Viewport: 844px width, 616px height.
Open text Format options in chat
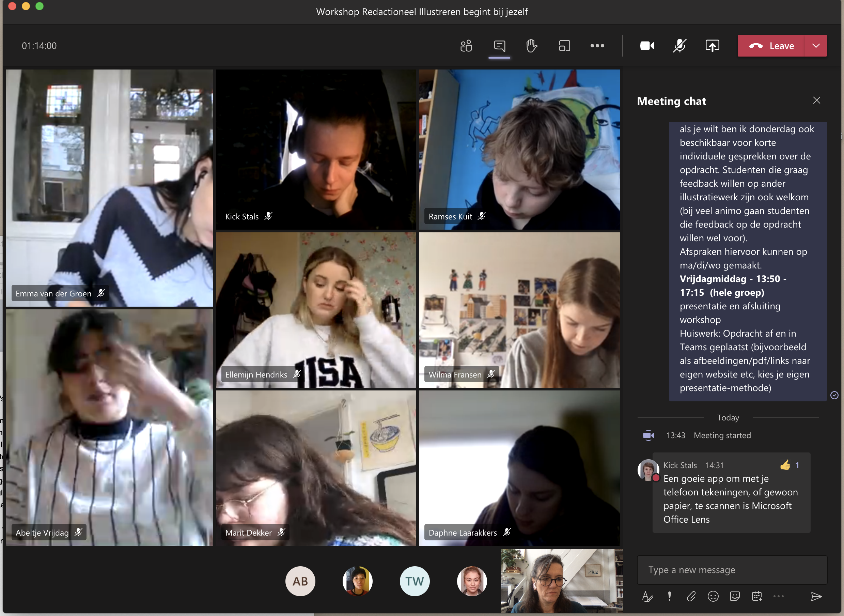[x=647, y=597]
